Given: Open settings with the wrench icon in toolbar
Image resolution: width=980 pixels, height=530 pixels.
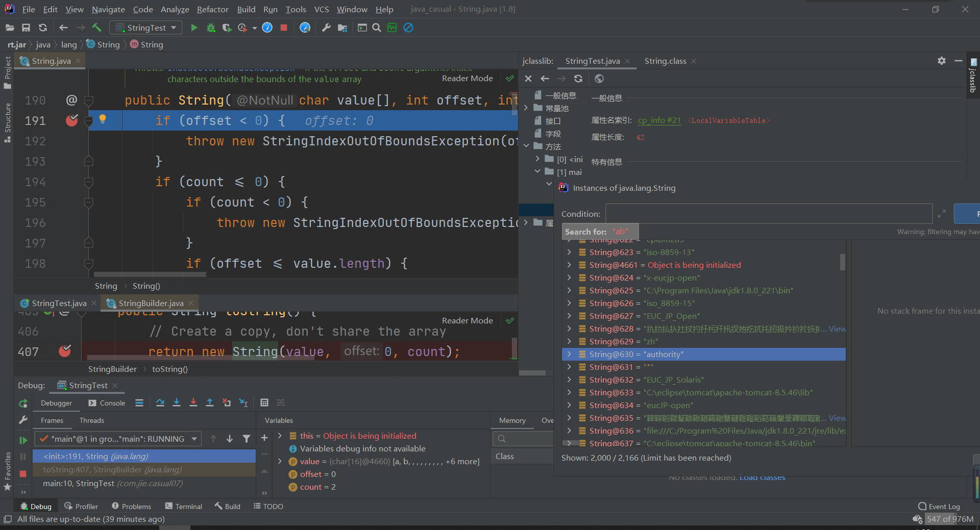Looking at the screenshot, I should tap(326, 28).
